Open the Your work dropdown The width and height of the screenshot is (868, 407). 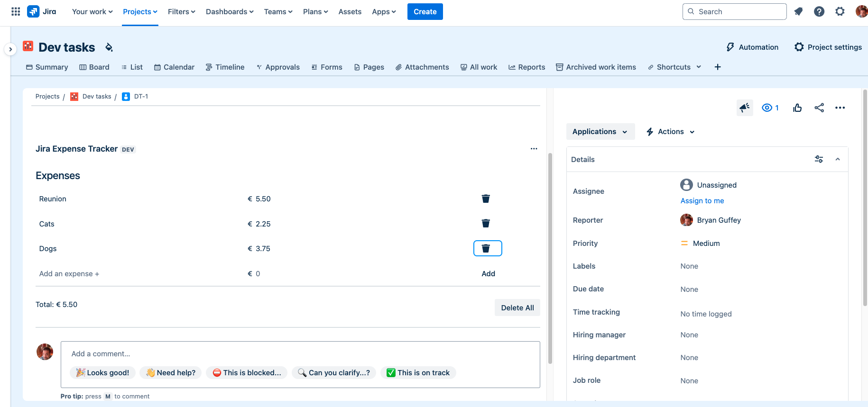[92, 11]
